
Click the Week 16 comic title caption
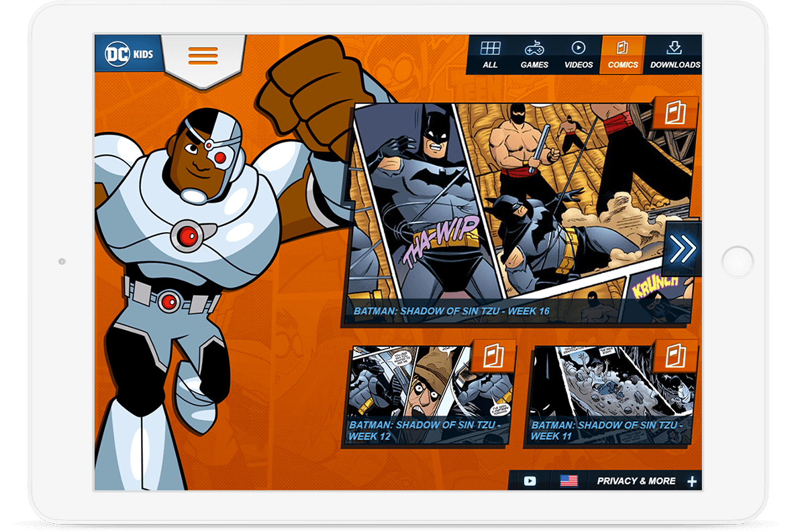[x=451, y=311]
